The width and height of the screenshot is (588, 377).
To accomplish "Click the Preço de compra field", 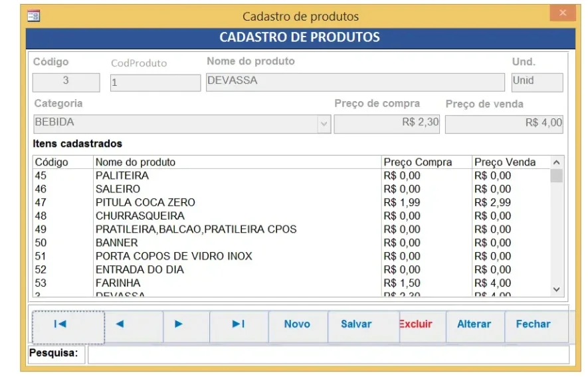I will click(387, 124).
